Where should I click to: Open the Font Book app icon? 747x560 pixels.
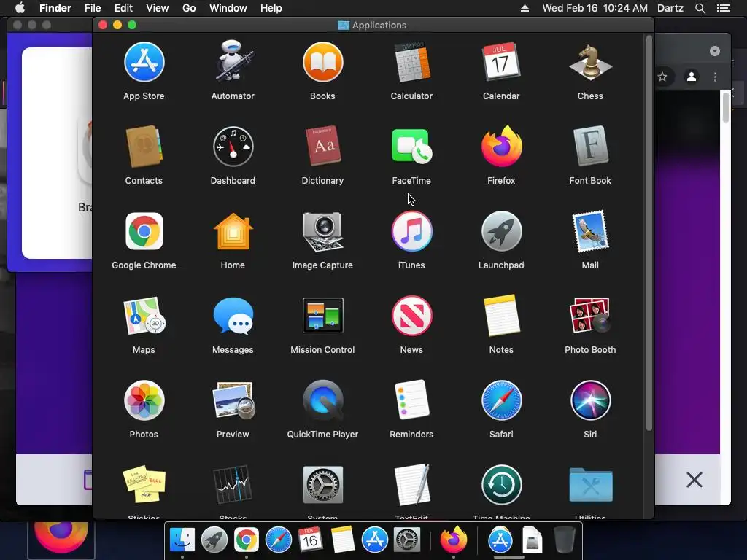(590, 146)
